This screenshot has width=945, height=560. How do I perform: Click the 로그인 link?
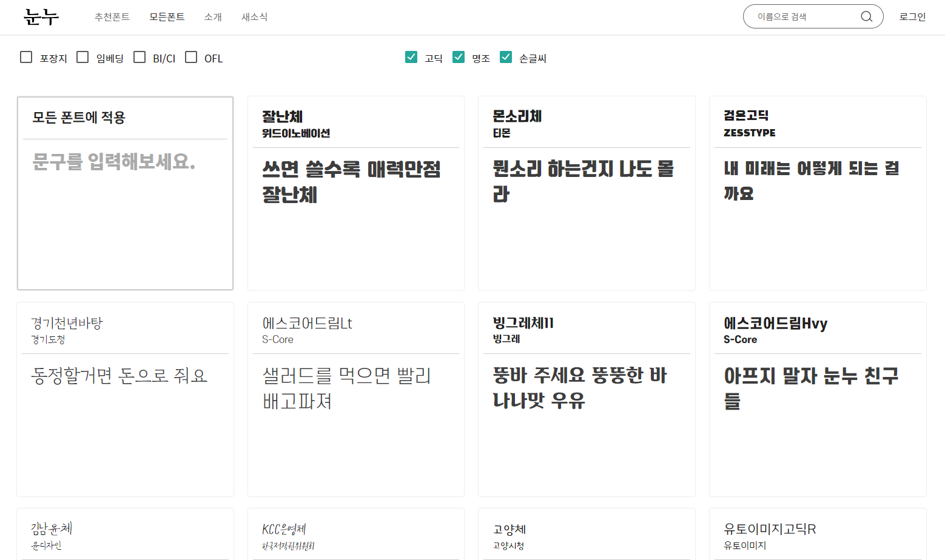tap(912, 17)
